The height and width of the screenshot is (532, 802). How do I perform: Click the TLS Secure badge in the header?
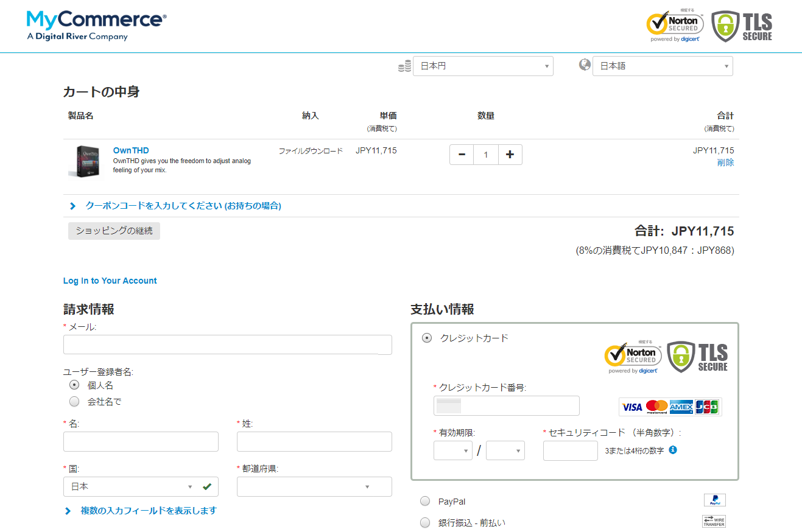coord(742,26)
